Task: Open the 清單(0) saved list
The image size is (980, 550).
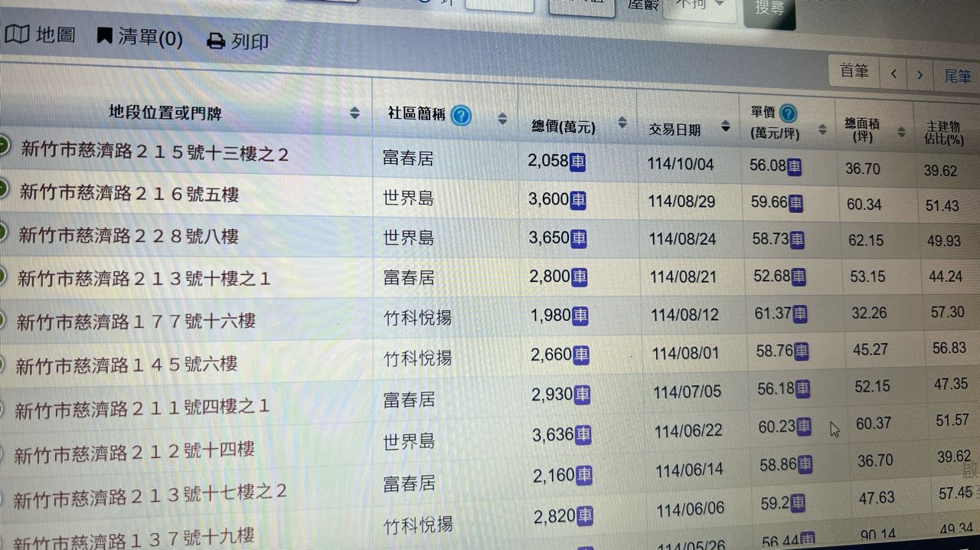Action: [x=139, y=38]
